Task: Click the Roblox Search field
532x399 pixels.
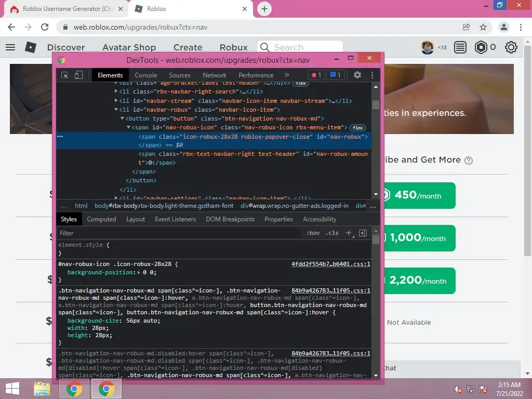Action: click(300, 46)
